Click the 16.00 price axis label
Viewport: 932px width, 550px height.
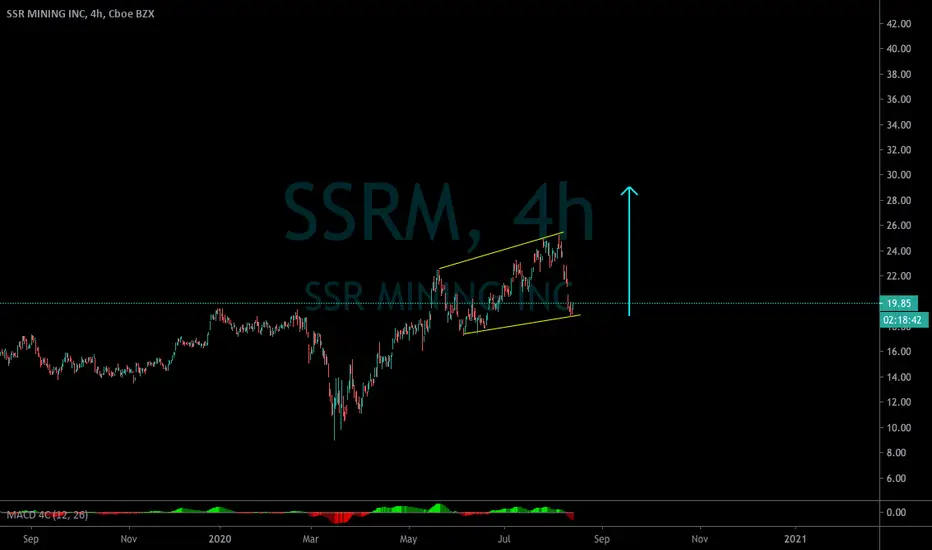[899, 351]
